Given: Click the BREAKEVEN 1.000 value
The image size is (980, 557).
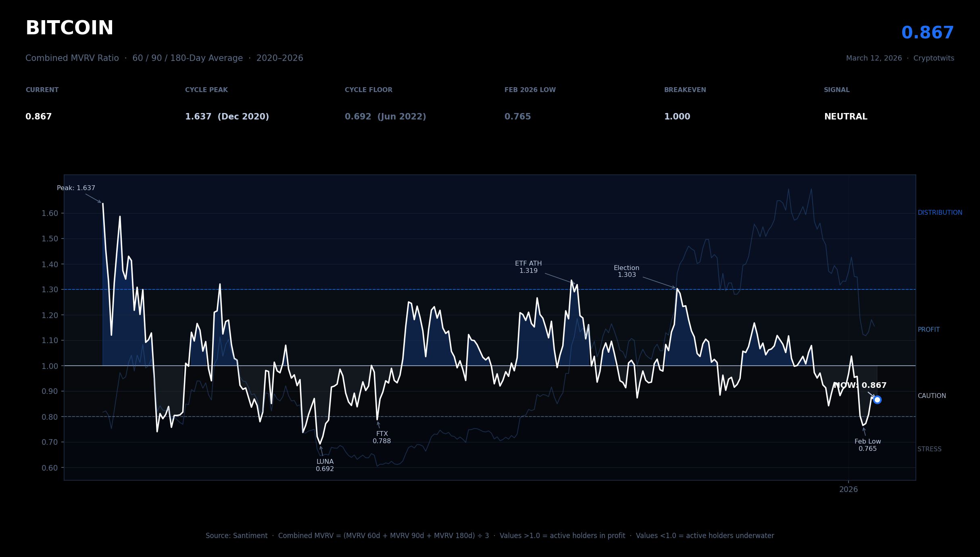Looking at the screenshot, I should [677, 117].
